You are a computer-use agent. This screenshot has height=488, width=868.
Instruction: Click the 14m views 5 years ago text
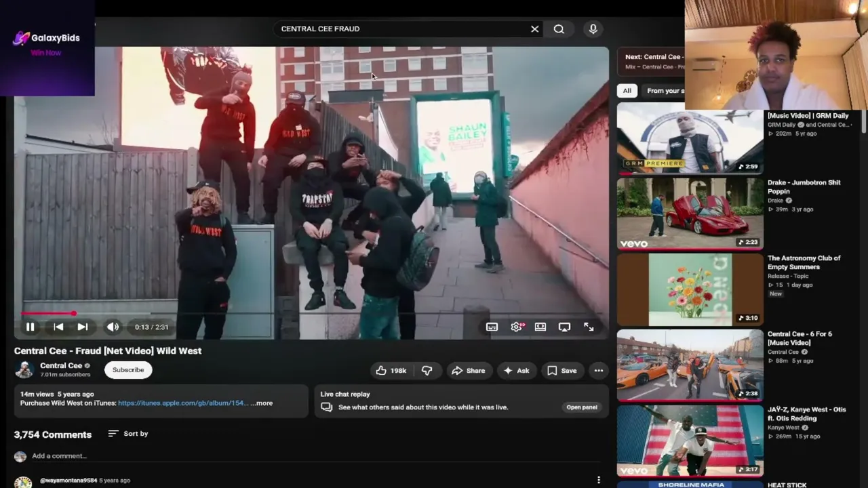pos(57,394)
